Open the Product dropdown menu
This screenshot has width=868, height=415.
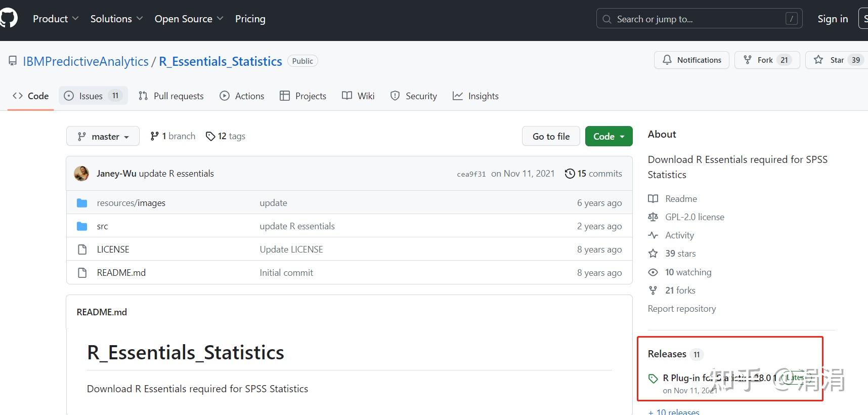[x=56, y=19]
